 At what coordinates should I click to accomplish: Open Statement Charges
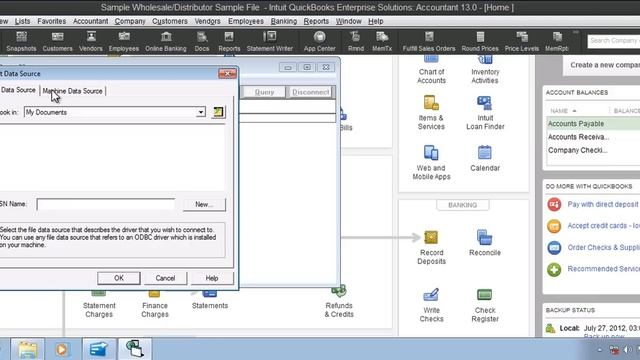click(99, 304)
